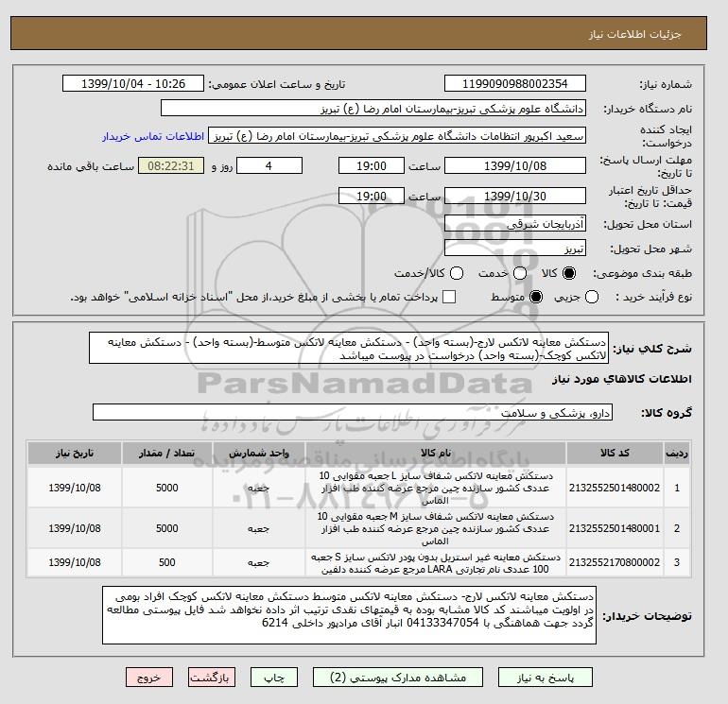Click the شرح کلی نیاز description box
Screen dimensions: 728x704
tap(349, 348)
